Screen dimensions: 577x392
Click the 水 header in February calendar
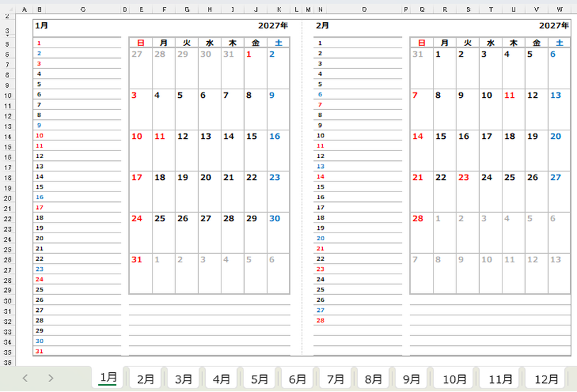pos(490,43)
